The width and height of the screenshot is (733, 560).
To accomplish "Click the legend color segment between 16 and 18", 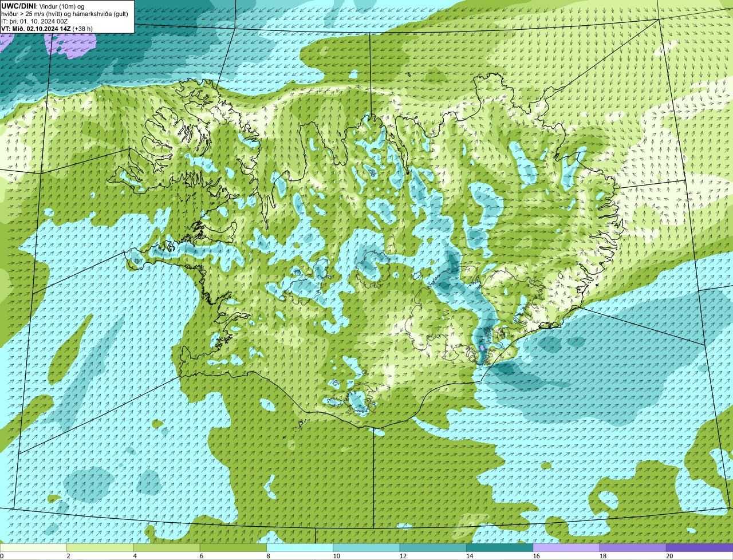I will 566,547.
